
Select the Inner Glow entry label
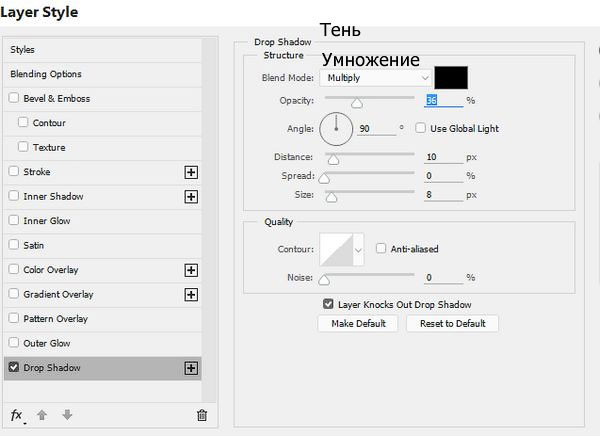[x=47, y=221]
